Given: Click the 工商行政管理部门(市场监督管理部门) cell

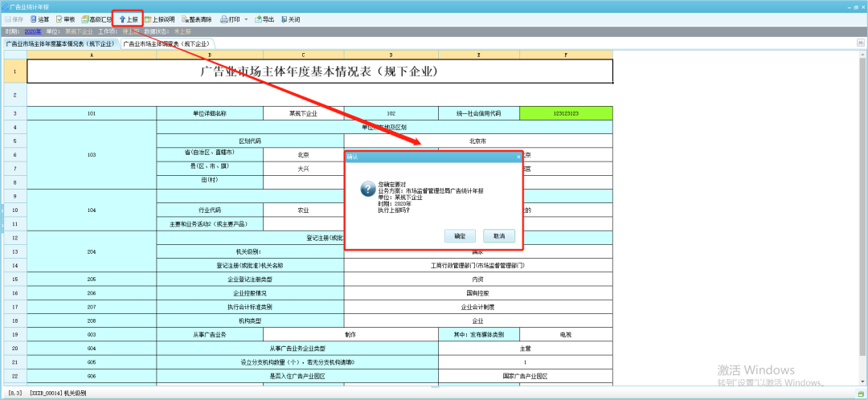Looking at the screenshot, I should pyautogui.click(x=478, y=265).
